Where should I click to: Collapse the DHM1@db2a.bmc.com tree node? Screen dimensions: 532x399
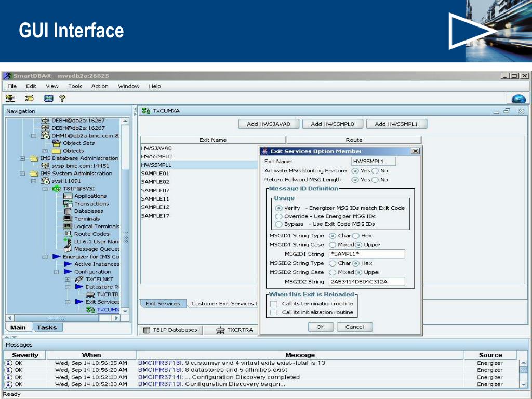pos(34,136)
